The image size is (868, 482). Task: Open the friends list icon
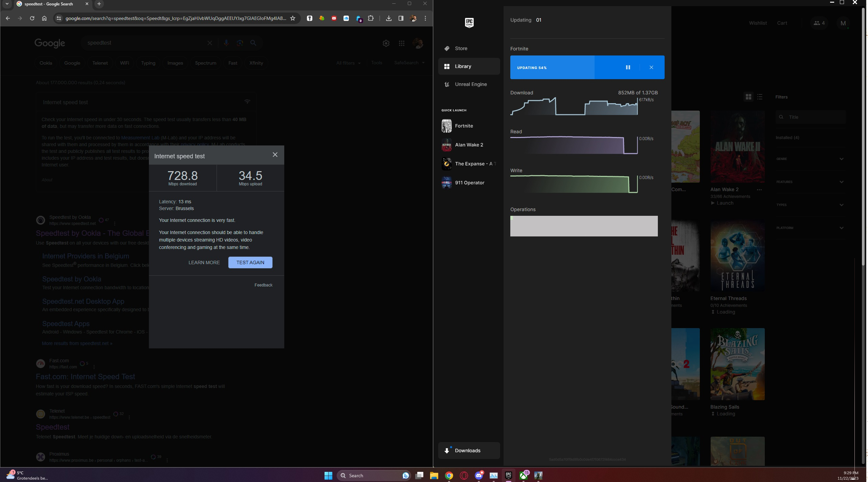[819, 23]
